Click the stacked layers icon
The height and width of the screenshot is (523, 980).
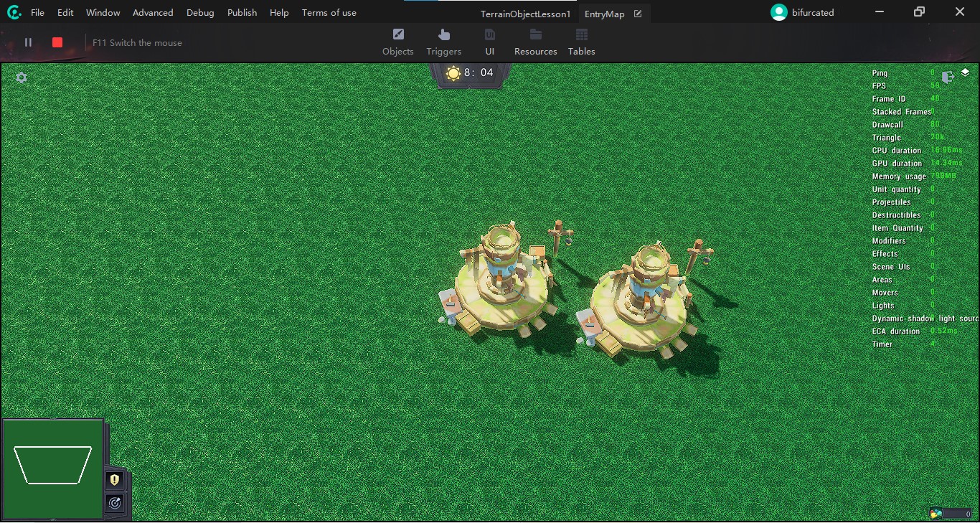coord(966,72)
